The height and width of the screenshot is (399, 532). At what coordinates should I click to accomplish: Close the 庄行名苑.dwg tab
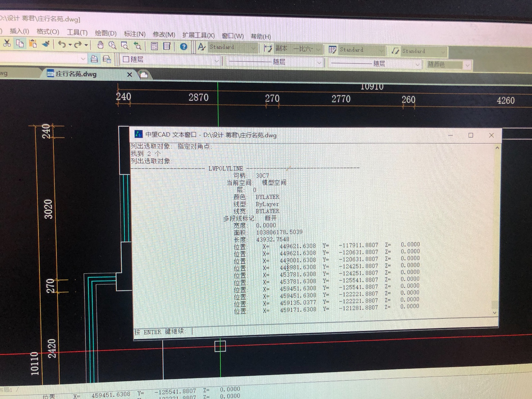(x=130, y=75)
